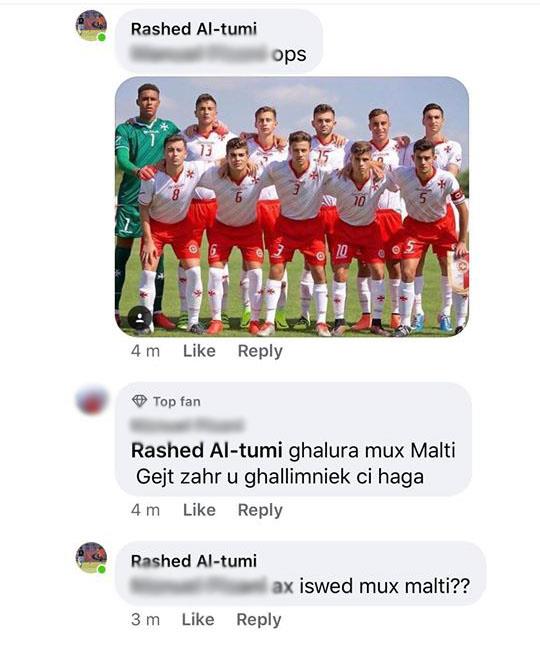Open the blurred Top fan commenter's name
The width and height of the screenshot is (540, 645).
(x=187, y=425)
